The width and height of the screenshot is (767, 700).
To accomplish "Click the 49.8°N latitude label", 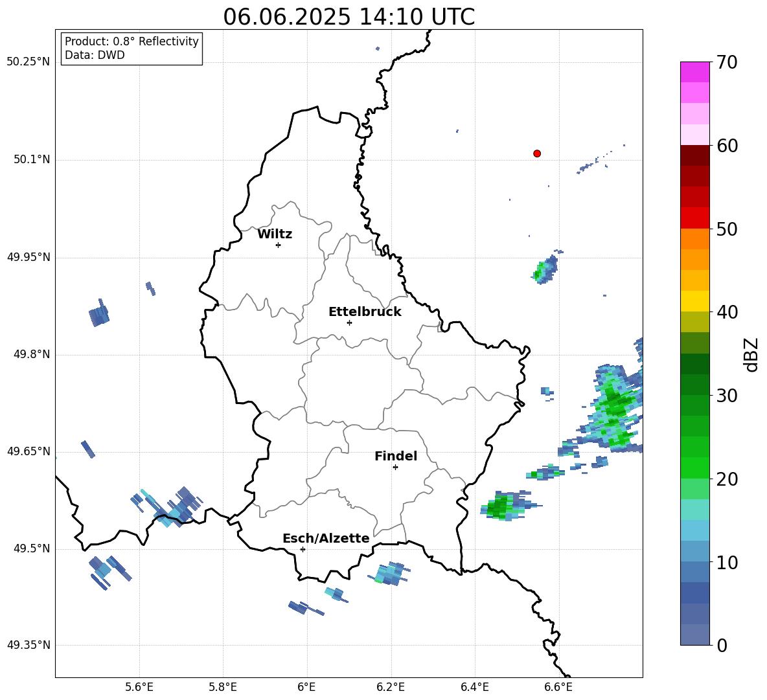I will click(31, 354).
